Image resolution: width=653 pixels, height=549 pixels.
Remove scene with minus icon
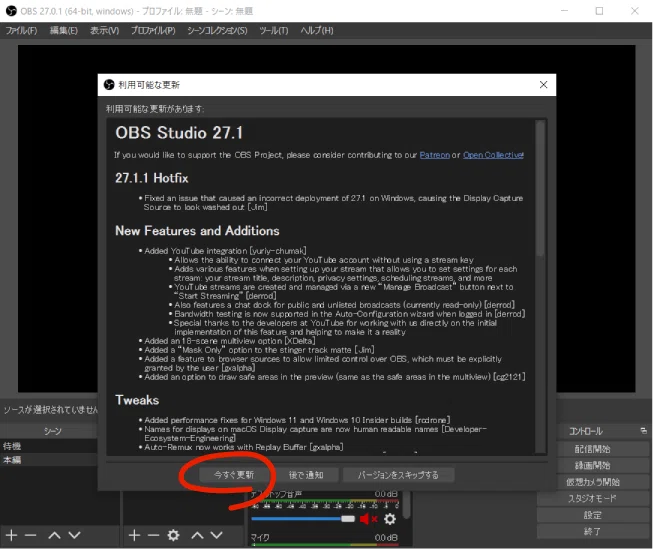[30, 535]
